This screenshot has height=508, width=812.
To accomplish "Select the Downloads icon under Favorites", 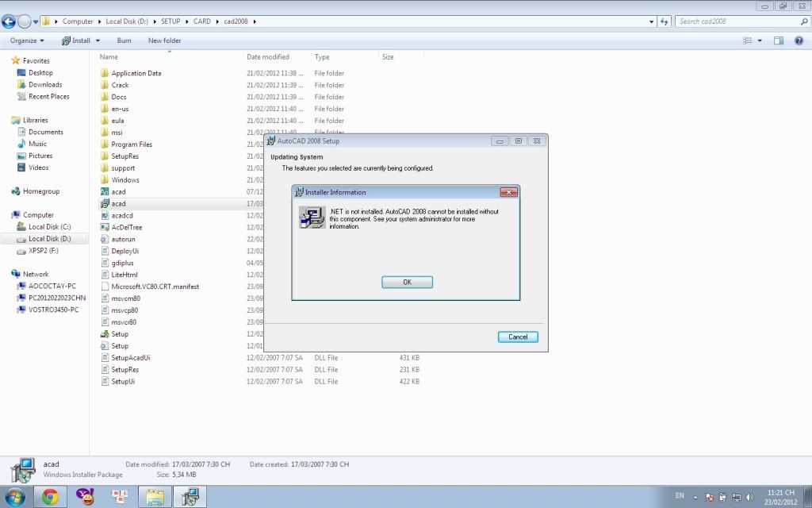I will tap(21, 84).
